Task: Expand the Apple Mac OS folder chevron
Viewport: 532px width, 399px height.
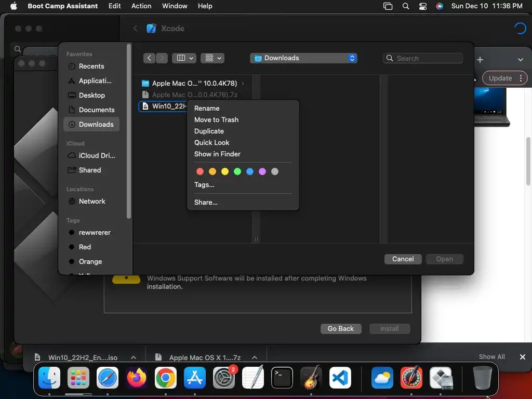Action: pyautogui.click(x=243, y=84)
